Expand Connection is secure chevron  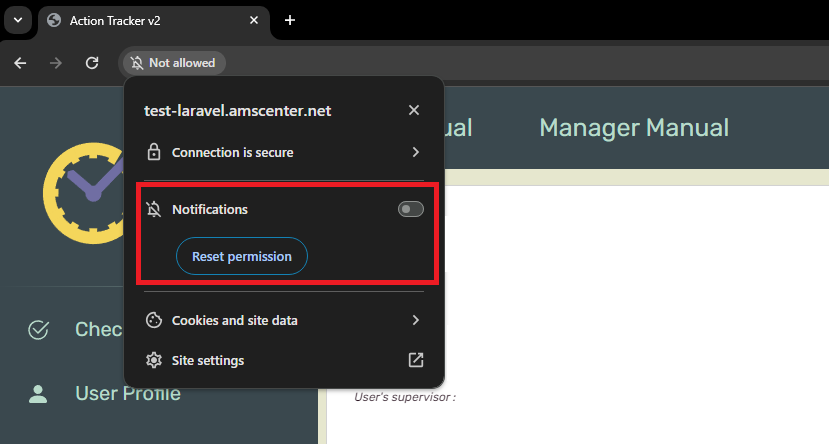[415, 153]
